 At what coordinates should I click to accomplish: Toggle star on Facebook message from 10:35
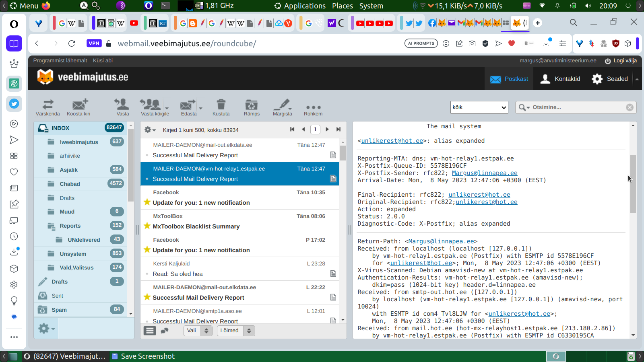point(147,202)
